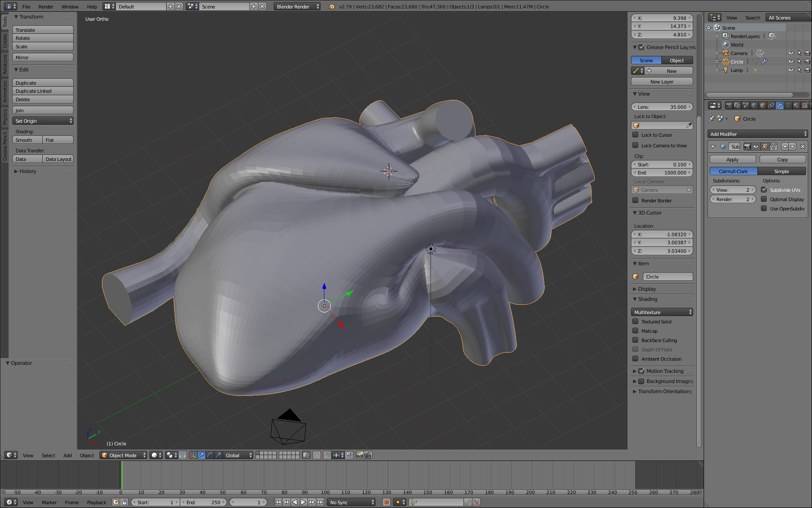Open the Window menu

point(70,6)
